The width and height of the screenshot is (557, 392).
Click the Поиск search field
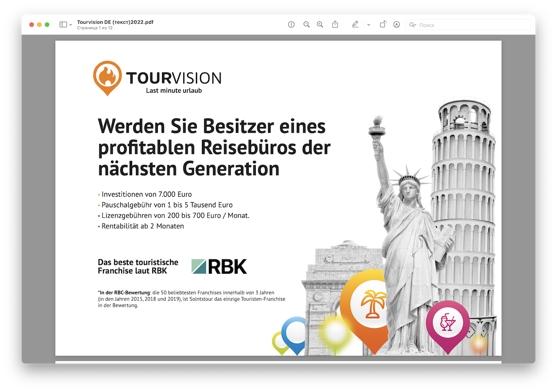[x=468, y=25]
